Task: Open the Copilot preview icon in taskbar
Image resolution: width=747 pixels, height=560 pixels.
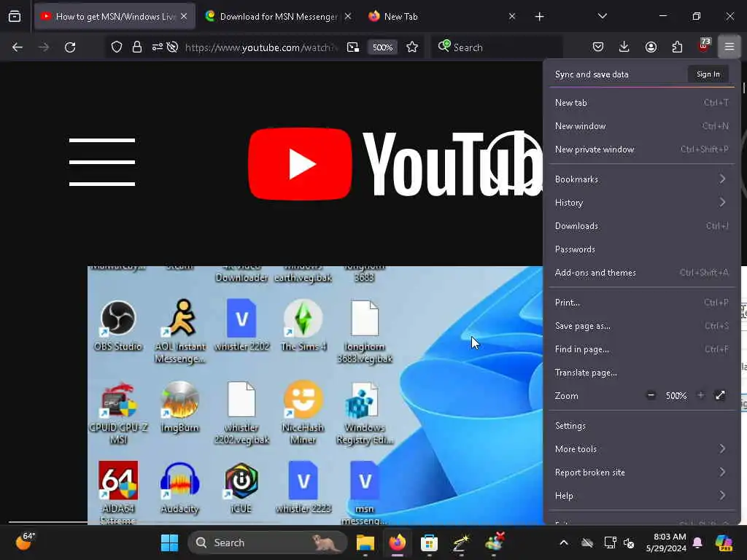Action: (724, 542)
